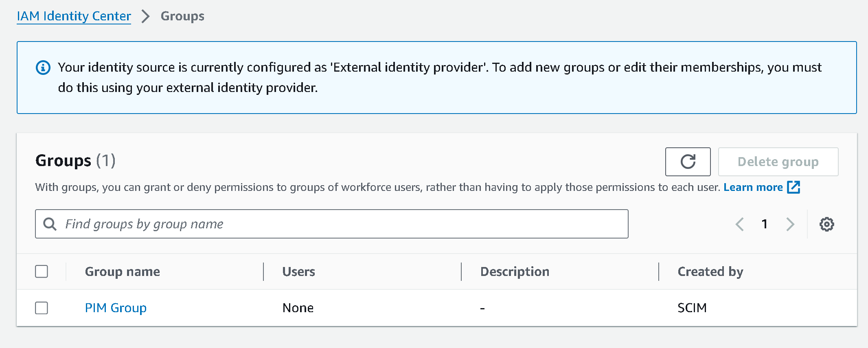The width and height of the screenshot is (868, 348).
Task: Click the Created by column header
Action: coord(710,271)
